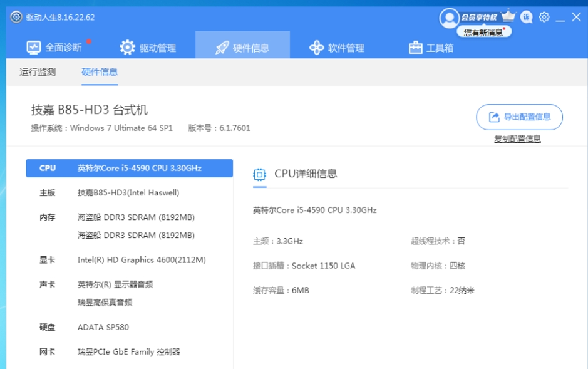Select the 网卡 瑞昱PCIe GbE Family row
The image size is (588, 369).
tap(130, 351)
